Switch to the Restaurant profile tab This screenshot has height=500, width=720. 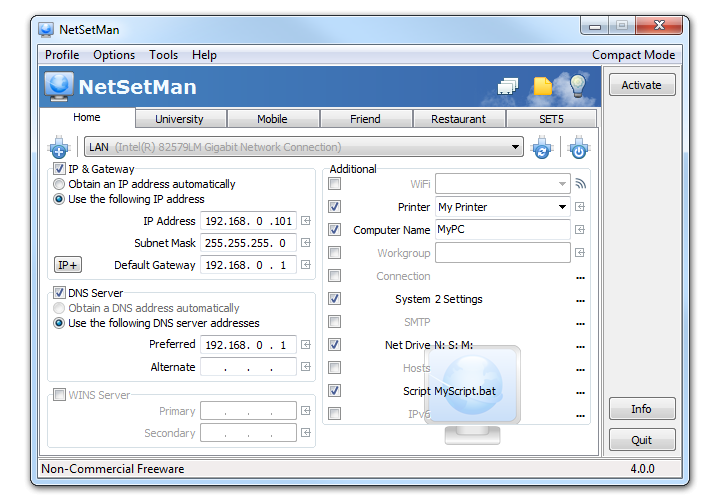[458, 119]
